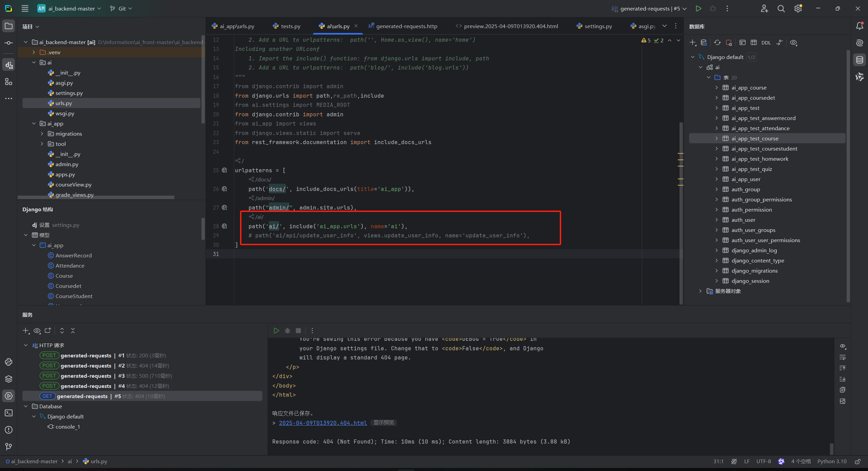Open the Python Console tool window

[x=9, y=362]
